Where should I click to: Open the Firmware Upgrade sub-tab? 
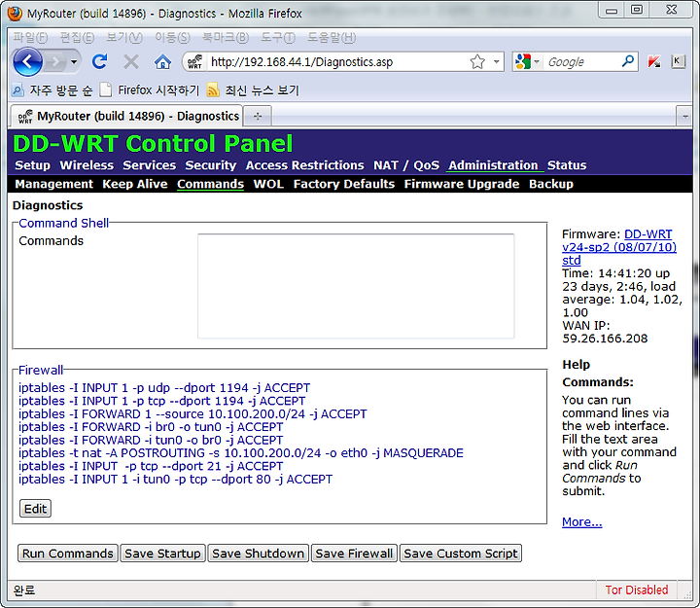pos(462,184)
